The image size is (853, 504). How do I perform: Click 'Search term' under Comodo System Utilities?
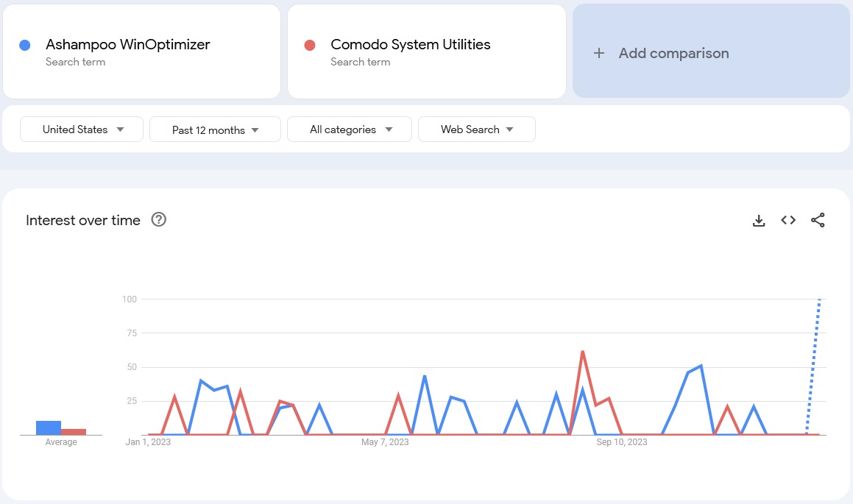361,62
